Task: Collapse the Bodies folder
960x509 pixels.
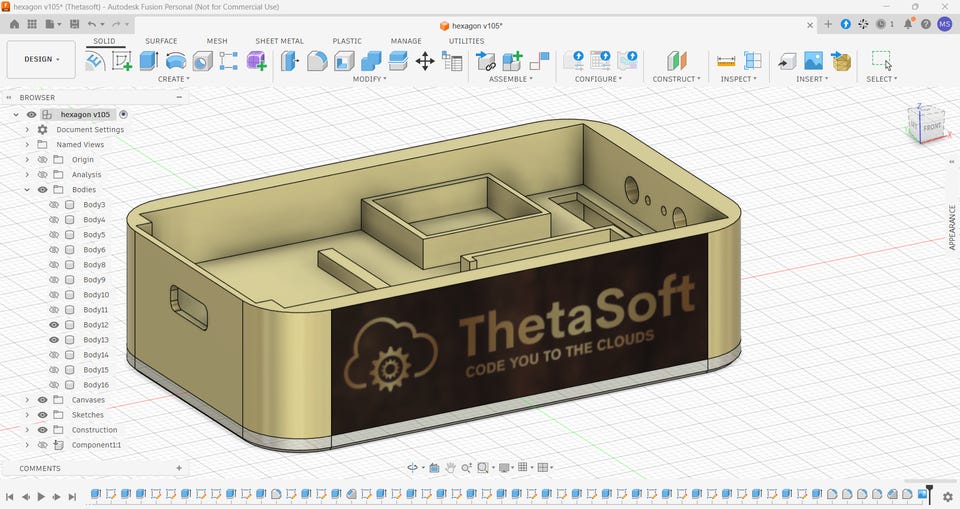Action: [27, 190]
